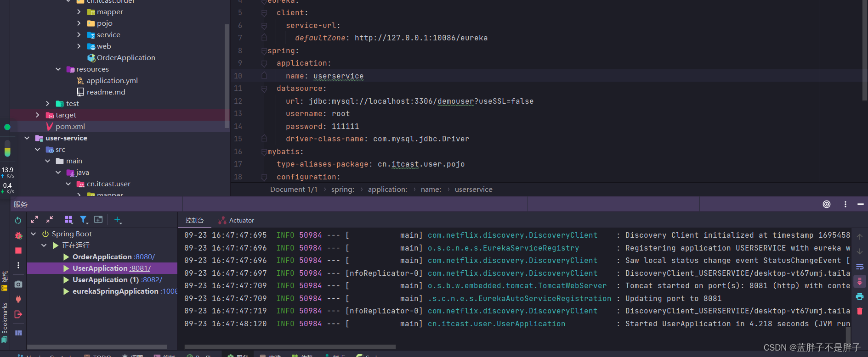Click the project tree vertical scrollbar

point(227,76)
